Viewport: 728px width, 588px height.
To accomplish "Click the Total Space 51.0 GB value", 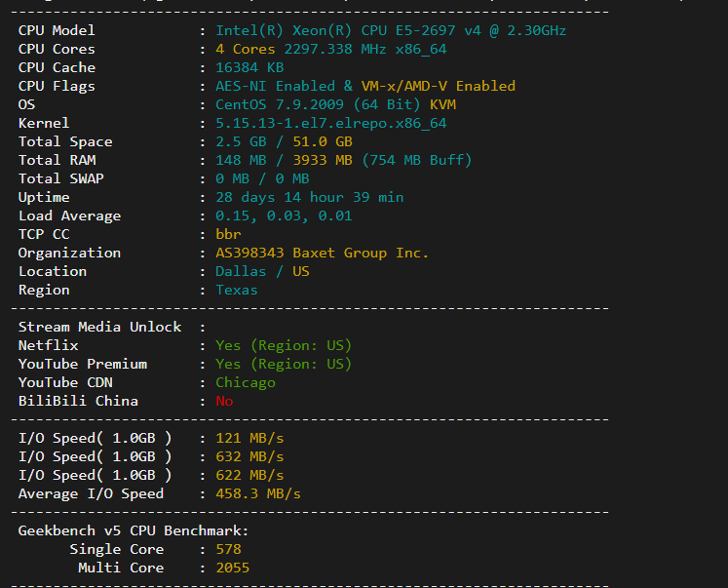I will pyautogui.click(x=323, y=141).
